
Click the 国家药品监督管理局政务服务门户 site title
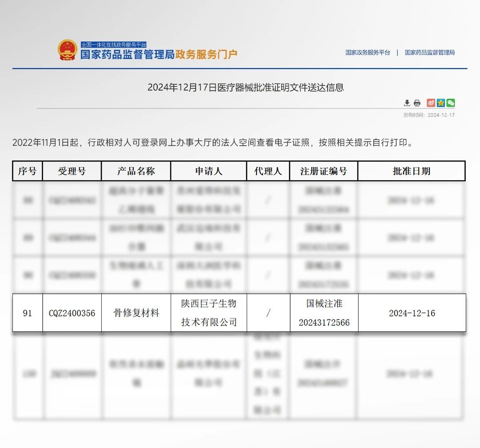coord(159,55)
